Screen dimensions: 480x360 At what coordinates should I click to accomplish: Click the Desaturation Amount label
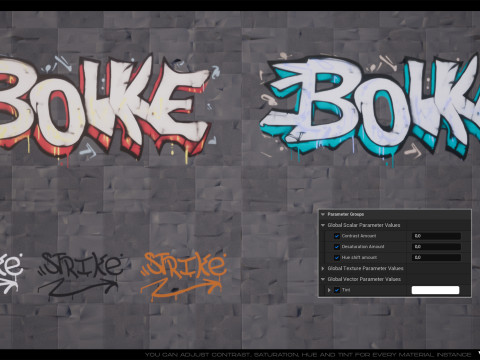coord(363,247)
